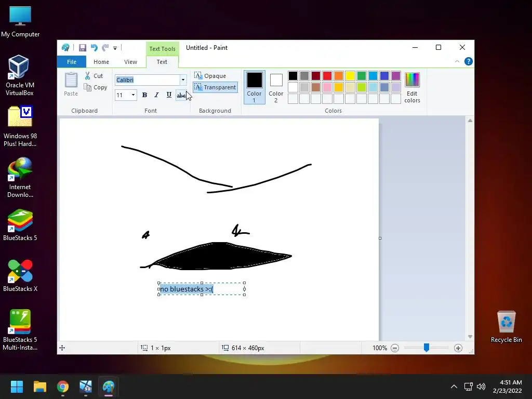The image size is (532, 399).
Task: Open My Computer desktop icon
Action: [20, 22]
